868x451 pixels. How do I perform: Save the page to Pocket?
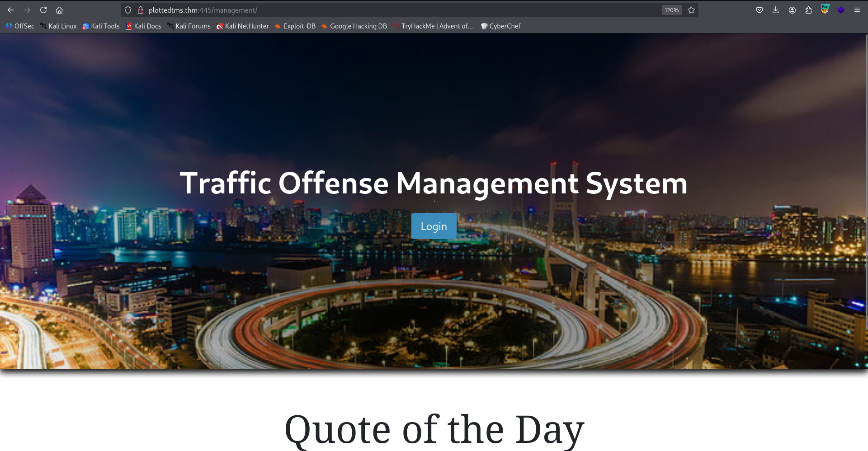coord(759,10)
